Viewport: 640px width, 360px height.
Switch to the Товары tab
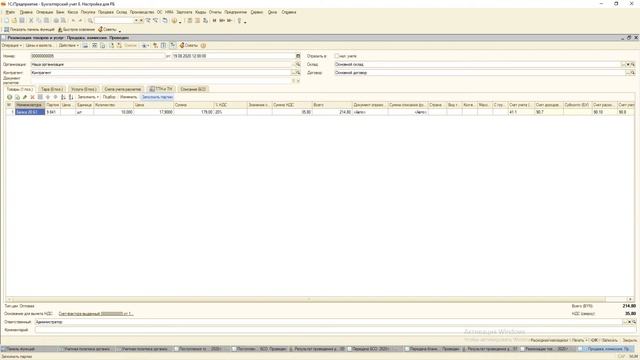[x=20, y=89]
